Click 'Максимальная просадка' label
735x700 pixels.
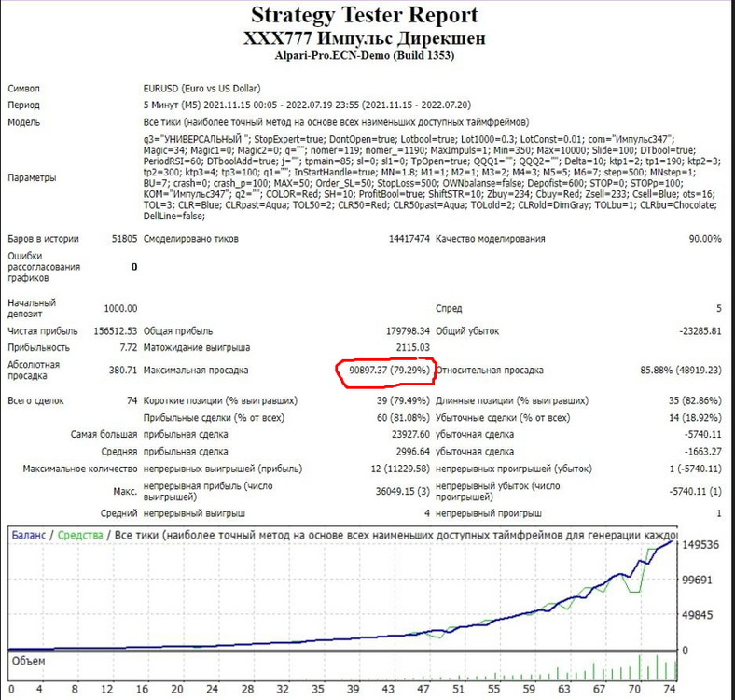(196, 371)
